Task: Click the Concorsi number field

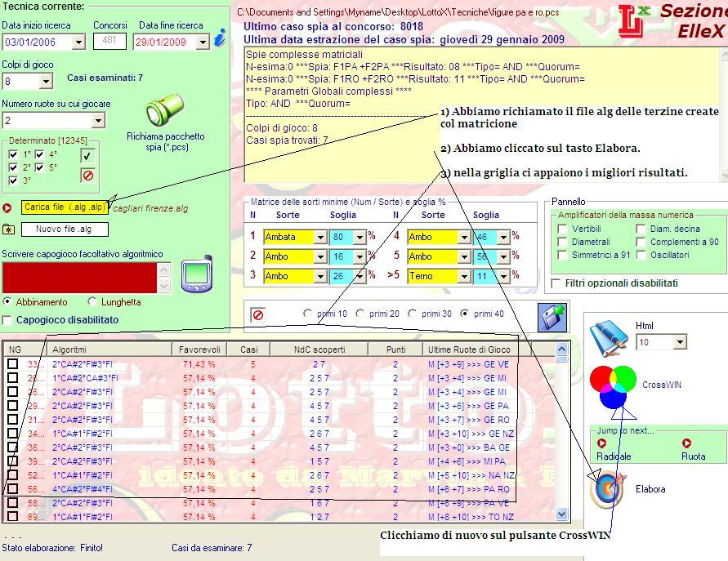Action: (x=109, y=41)
